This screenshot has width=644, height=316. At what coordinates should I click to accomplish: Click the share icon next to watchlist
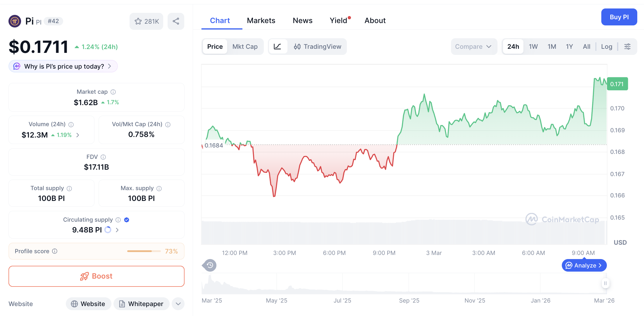point(176,21)
